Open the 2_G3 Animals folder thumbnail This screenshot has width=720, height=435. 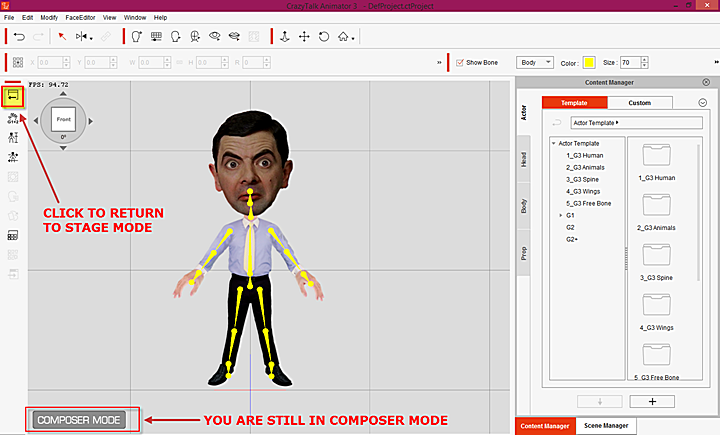click(656, 207)
